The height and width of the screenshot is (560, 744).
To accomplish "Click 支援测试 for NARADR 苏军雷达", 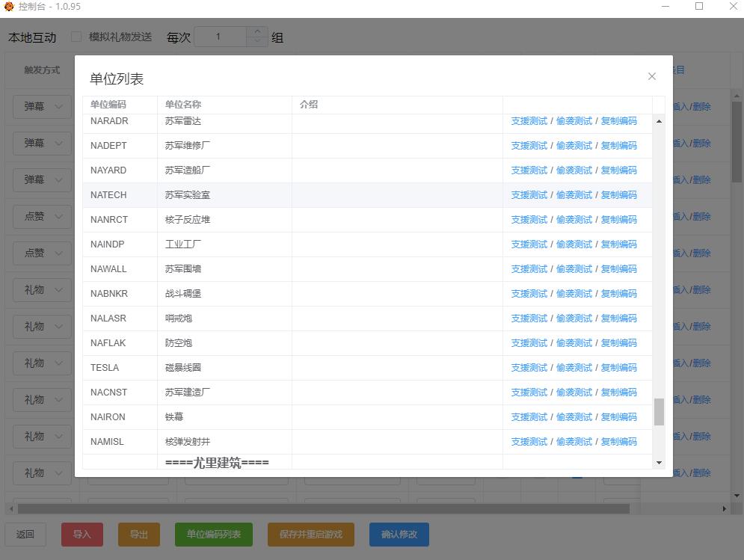I will point(529,121).
